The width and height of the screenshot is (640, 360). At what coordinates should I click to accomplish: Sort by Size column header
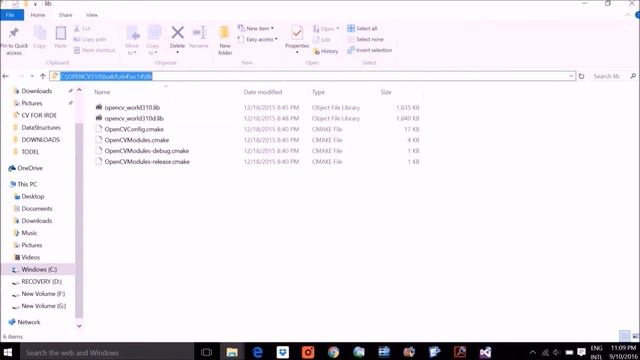pyautogui.click(x=386, y=92)
